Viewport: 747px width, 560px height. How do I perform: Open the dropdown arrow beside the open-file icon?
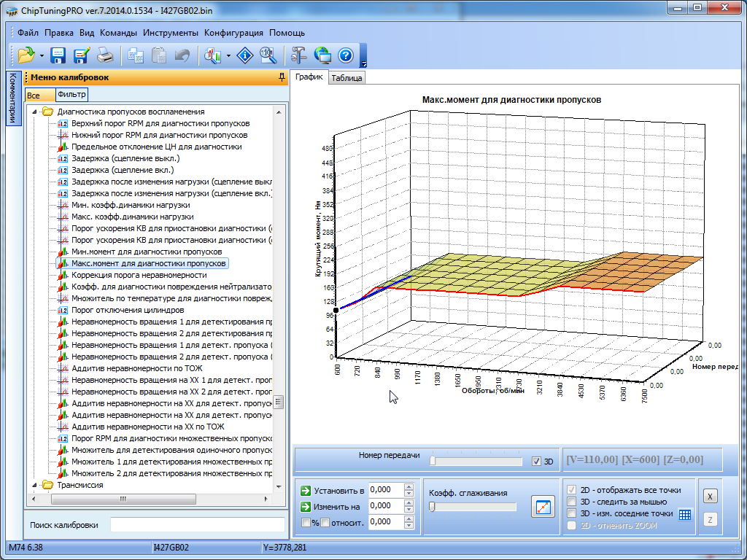[42, 55]
